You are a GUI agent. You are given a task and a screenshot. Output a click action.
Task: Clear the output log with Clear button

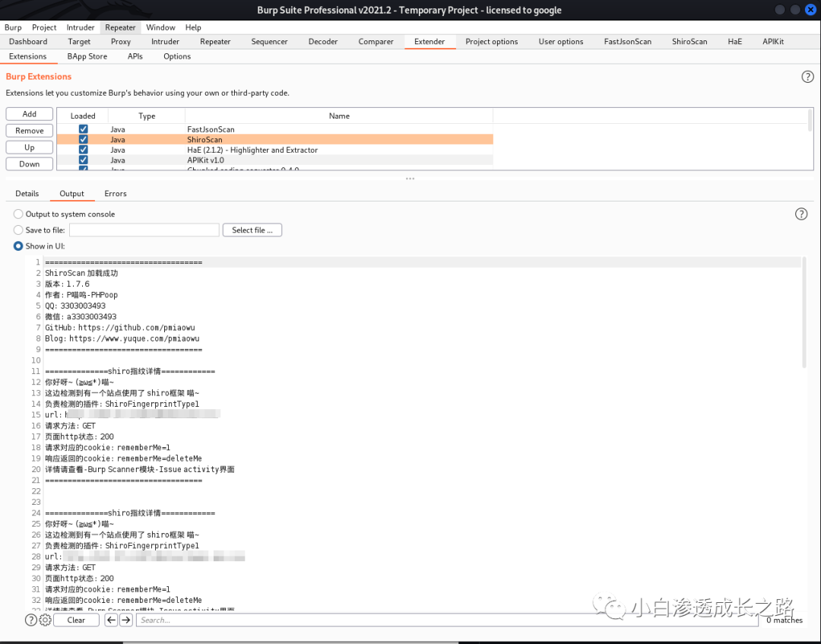[x=76, y=620]
